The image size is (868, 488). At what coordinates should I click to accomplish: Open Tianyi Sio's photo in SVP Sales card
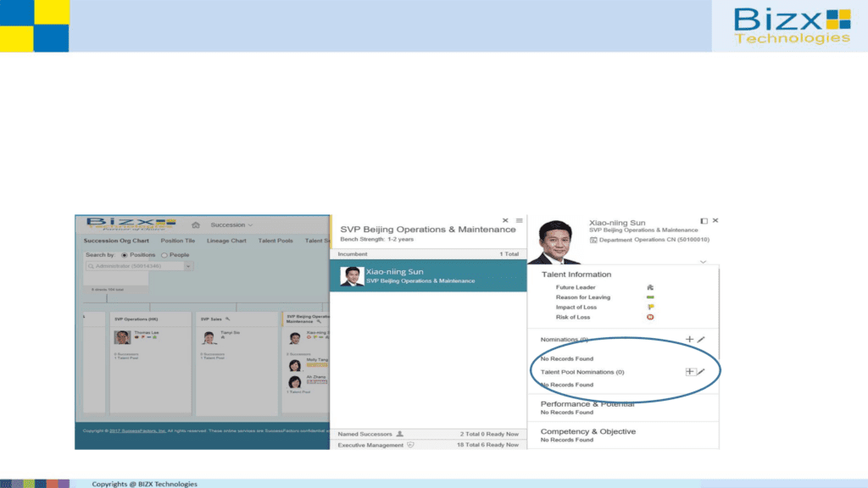pyautogui.click(x=209, y=337)
